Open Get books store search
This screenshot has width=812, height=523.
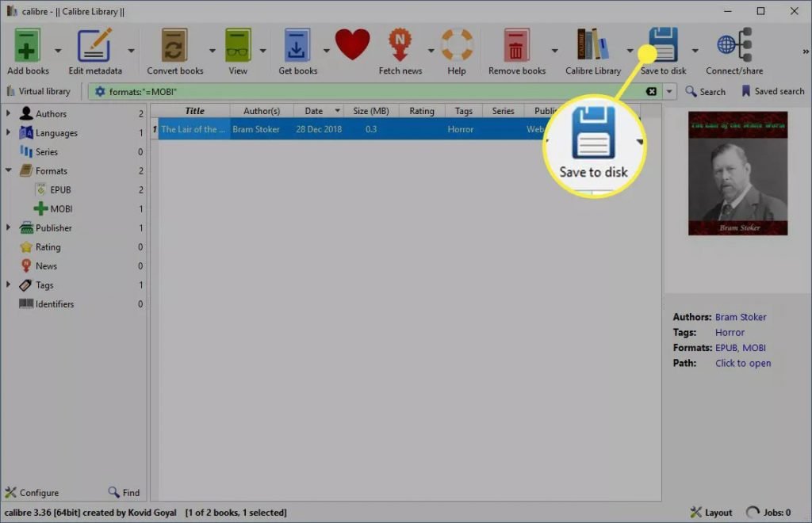point(297,45)
